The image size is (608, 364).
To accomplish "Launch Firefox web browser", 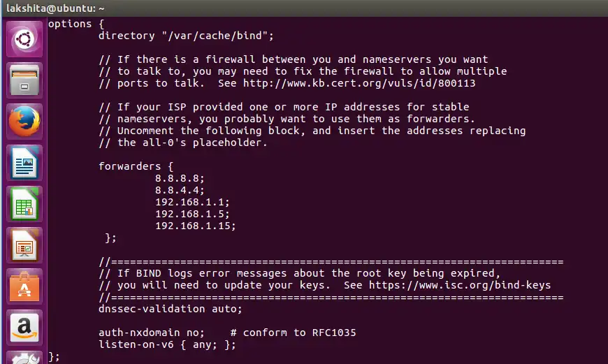I will pos(24,122).
